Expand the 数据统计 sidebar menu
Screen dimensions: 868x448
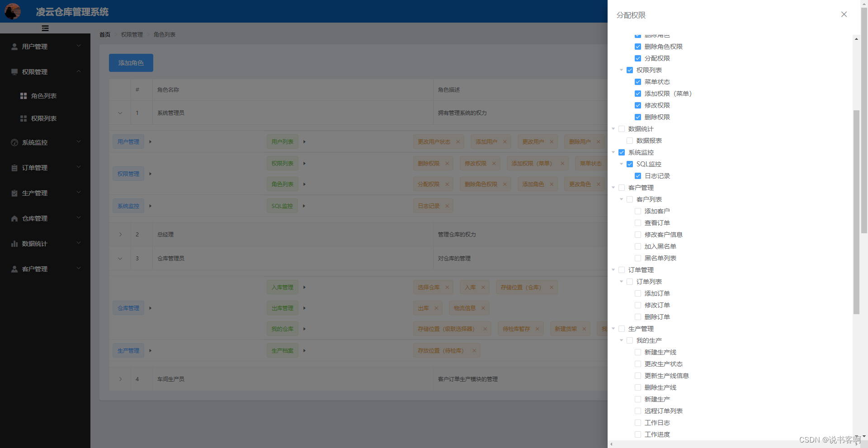click(45, 244)
